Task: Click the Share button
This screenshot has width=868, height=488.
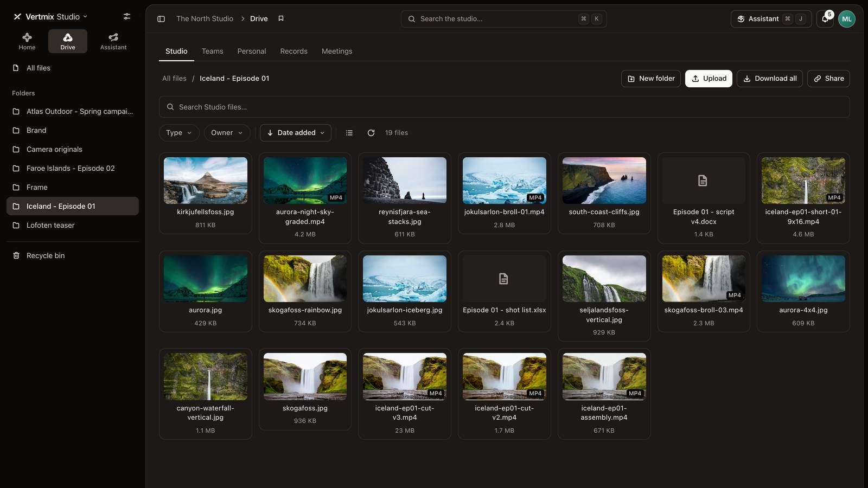Action: [x=828, y=79]
